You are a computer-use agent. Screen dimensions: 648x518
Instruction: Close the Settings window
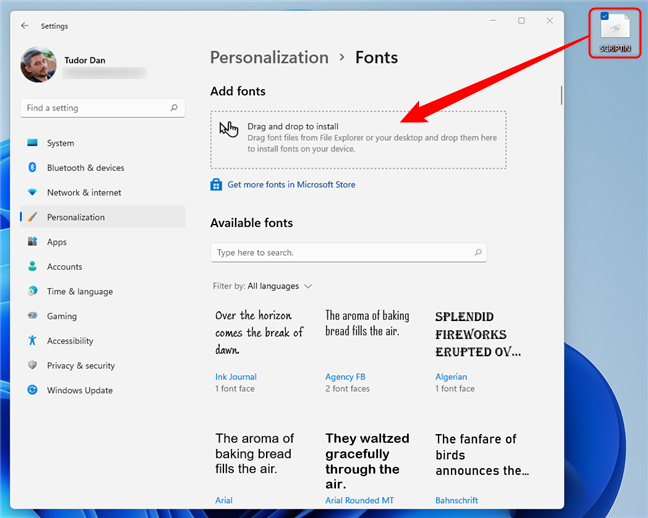point(550,20)
